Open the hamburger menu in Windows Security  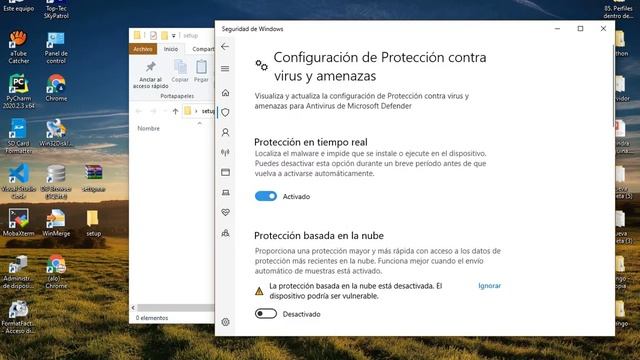point(225,69)
